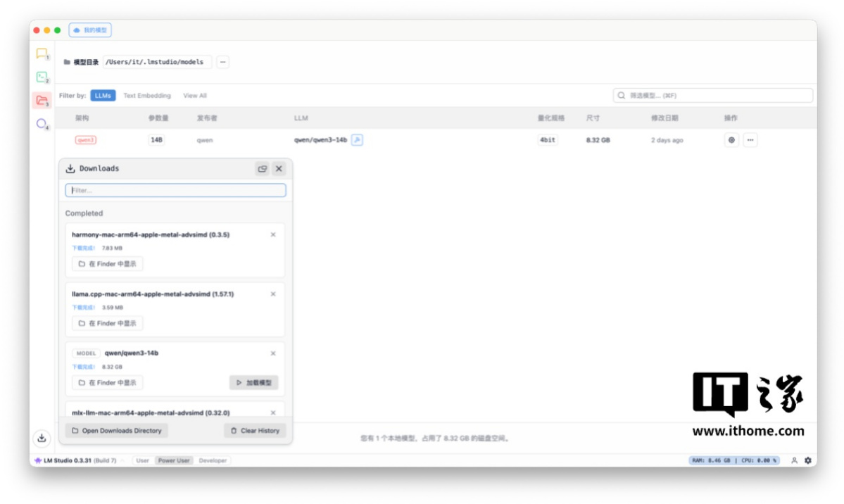The image size is (844, 504).
Task: Expand the LM Studio version dropdown
Action: pos(122,460)
